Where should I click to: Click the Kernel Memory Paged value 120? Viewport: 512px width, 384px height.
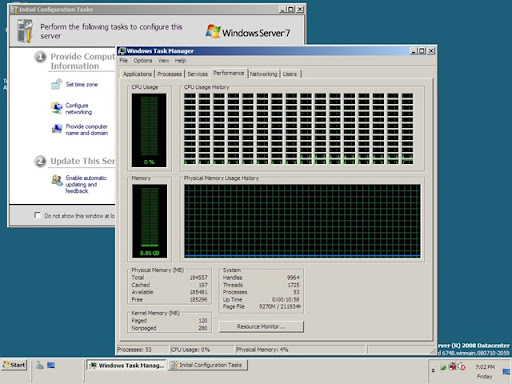tap(203, 321)
